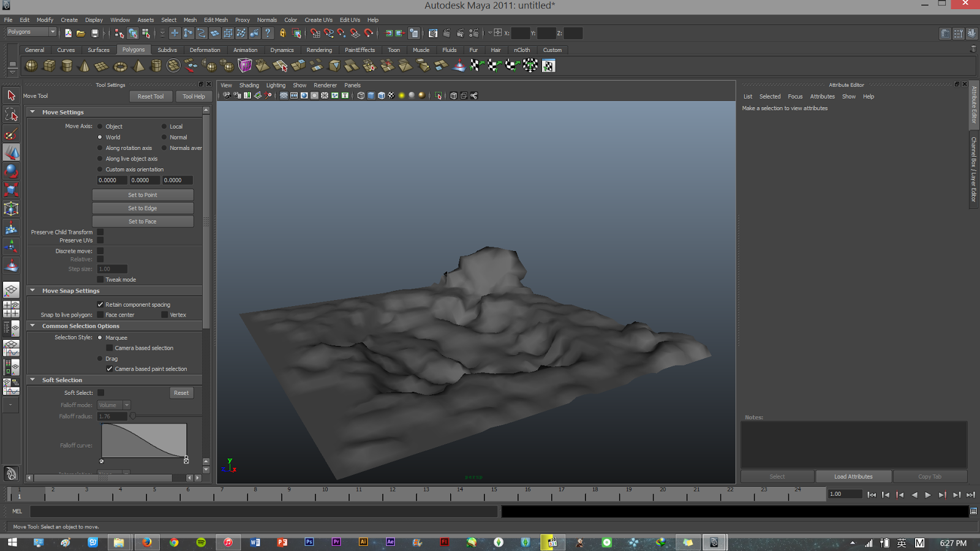
Task: Click the Reset Tool button
Action: click(151, 96)
